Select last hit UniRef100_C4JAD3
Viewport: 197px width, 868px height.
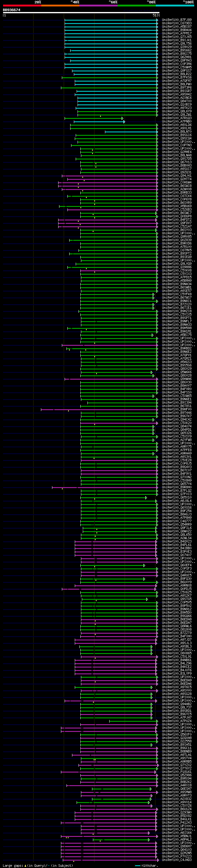(x=177, y=860)
